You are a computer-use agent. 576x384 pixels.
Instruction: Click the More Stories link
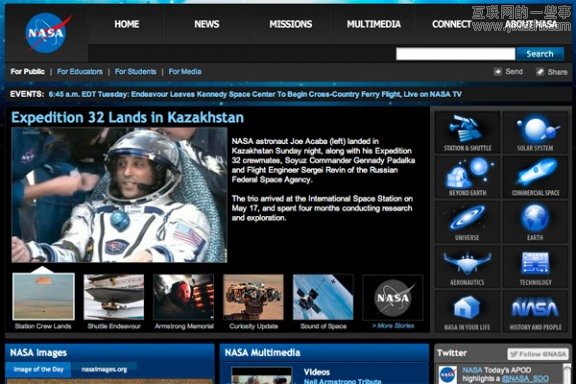pos(393,326)
